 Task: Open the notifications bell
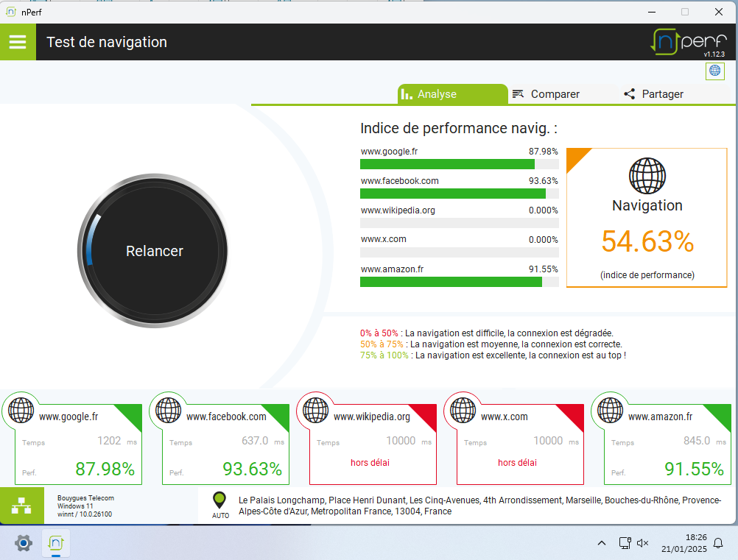click(x=718, y=543)
